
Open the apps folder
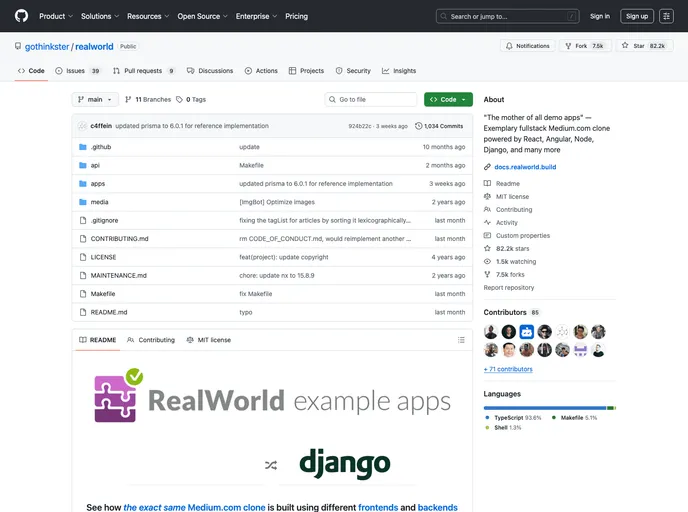click(x=97, y=184)
